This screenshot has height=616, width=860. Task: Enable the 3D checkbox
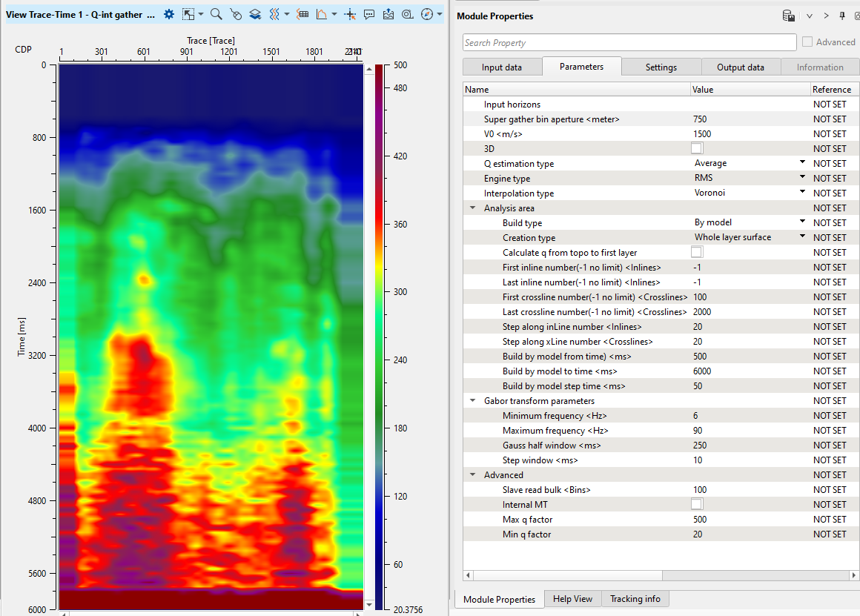click(696, 148)
